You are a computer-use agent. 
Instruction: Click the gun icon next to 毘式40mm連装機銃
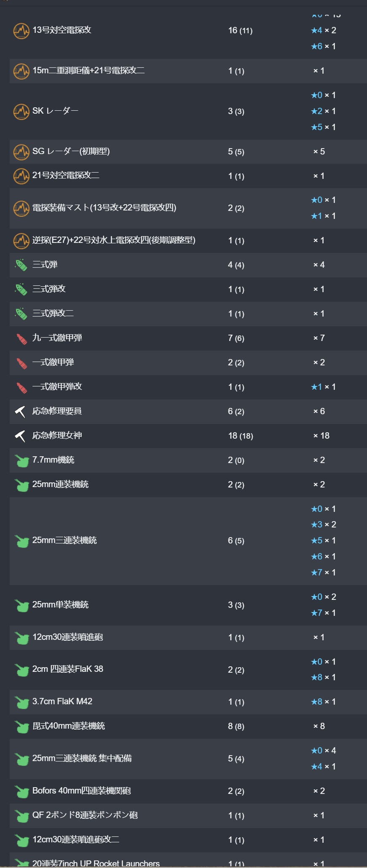click(21, 727)
